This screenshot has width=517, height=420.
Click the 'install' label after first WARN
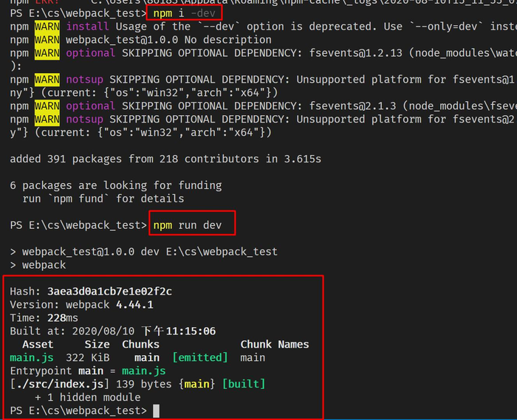coord(87,27)
